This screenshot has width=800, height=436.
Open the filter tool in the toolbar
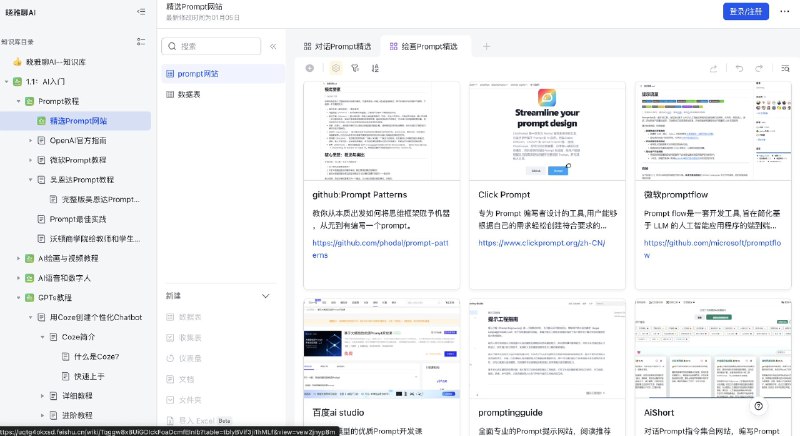pyautogui.click(x=355, y=68)
